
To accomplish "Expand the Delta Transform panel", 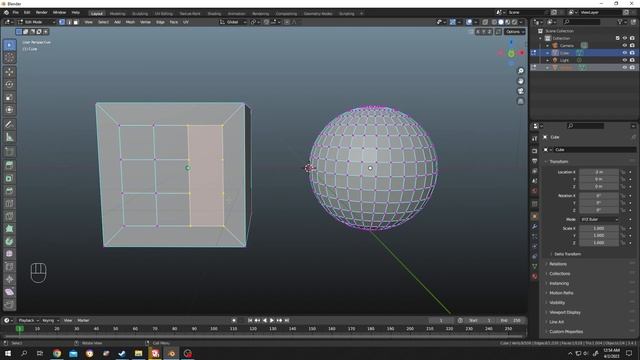I will (567, 254).
